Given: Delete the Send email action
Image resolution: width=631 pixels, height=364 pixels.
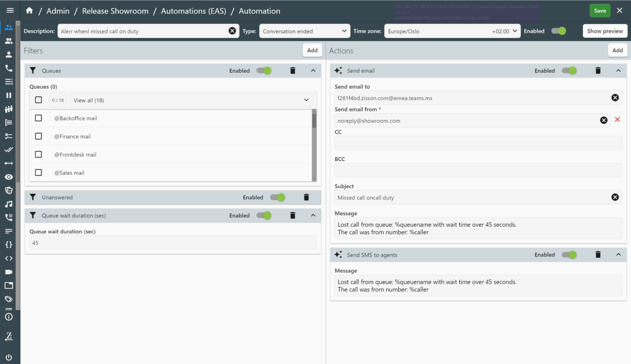Looking at the screenshot, I should tap(598, 70).
